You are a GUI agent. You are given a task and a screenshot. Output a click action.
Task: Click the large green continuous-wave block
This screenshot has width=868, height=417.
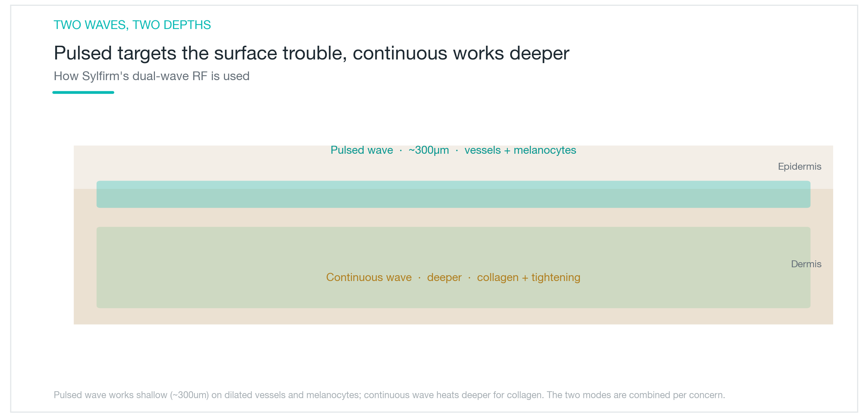click(453, 268)
